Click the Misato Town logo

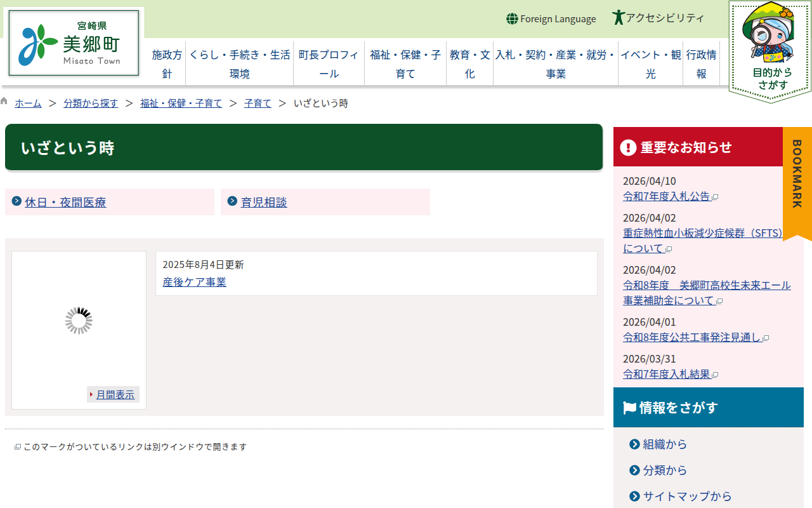[x=74, y=43]
